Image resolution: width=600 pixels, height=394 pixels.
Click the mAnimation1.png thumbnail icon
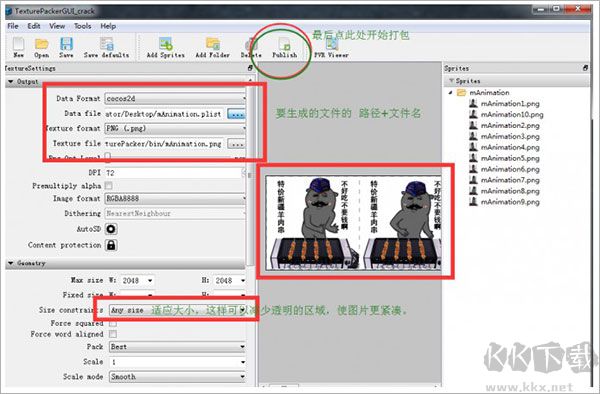tap(473, 103)
